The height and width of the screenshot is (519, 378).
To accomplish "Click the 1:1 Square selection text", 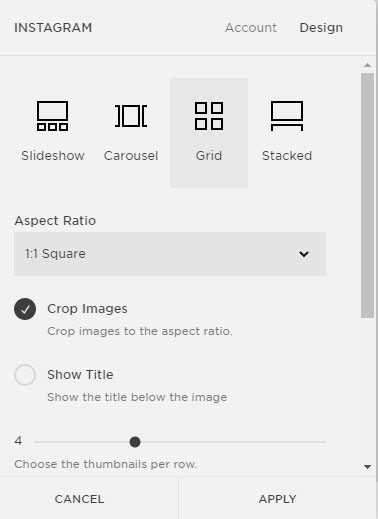I will [55, 254].
